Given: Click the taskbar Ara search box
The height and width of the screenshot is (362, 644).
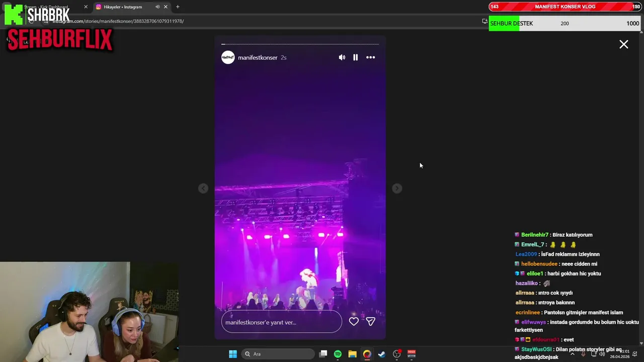Looking at the screenshot, I should click(x=278, y=354).
